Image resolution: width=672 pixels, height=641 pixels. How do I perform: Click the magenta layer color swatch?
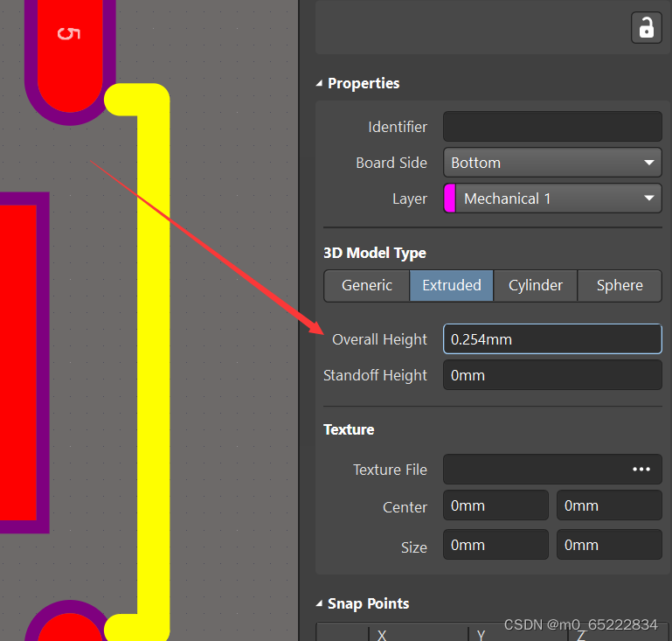click(x=449, y=199)
